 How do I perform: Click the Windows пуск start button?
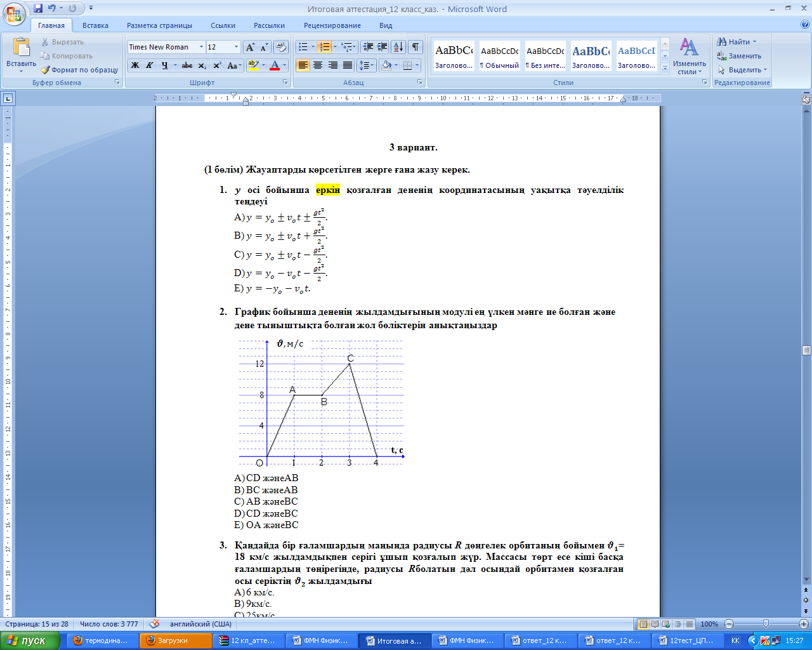click(x=30, y=640)
